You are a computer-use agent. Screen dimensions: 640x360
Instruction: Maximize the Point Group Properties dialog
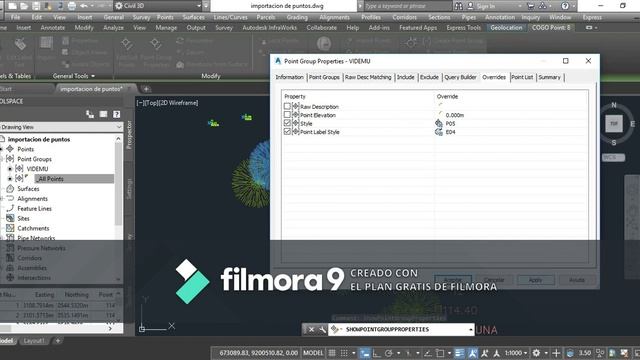(x=565, y=61)
